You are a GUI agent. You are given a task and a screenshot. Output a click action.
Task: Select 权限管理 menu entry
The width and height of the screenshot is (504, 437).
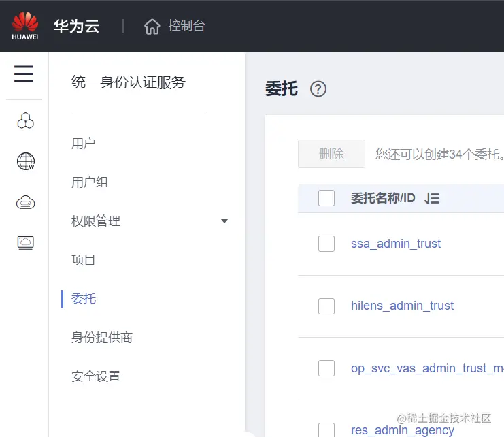pos(96,221)
